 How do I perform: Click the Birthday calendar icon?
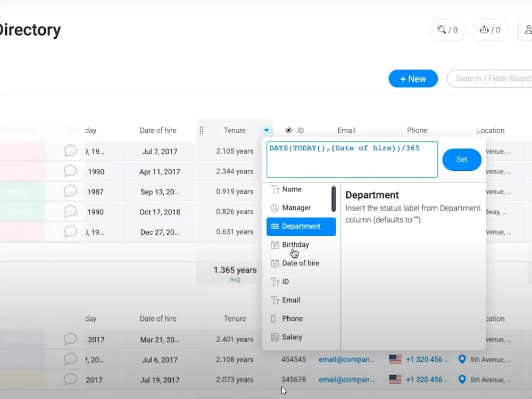[275, 245]
